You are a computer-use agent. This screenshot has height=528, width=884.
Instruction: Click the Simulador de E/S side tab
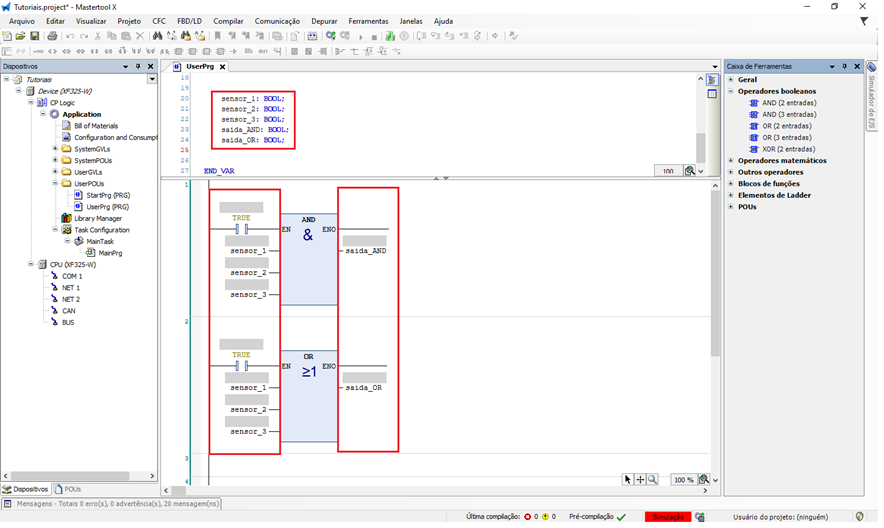pyautogui.click(x=871, y=100)
